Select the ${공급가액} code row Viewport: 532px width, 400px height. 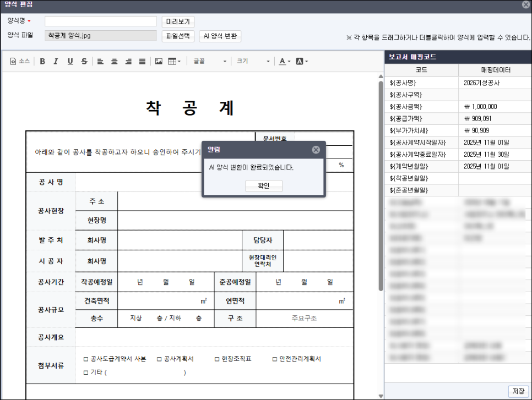tap(458, 119)
